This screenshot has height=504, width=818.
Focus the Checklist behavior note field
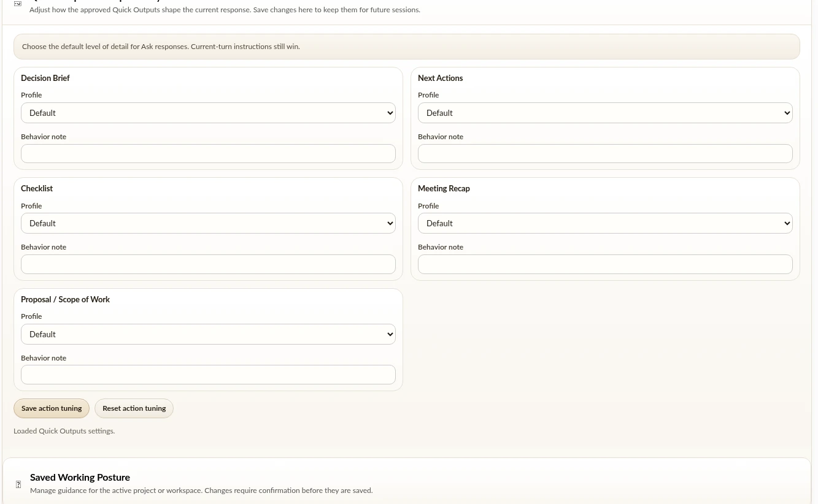208,264
